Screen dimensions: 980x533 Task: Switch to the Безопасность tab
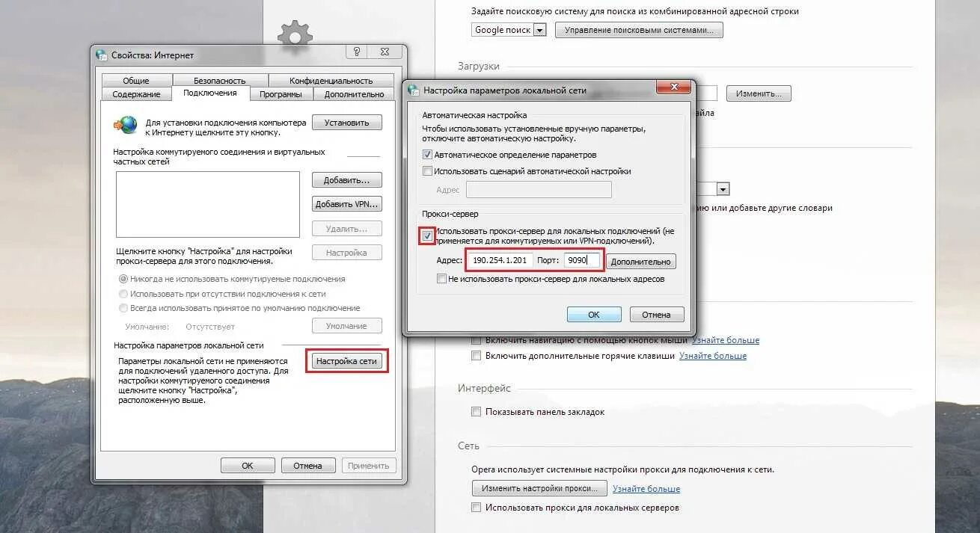pyautogui.click(x=220, y=80)
